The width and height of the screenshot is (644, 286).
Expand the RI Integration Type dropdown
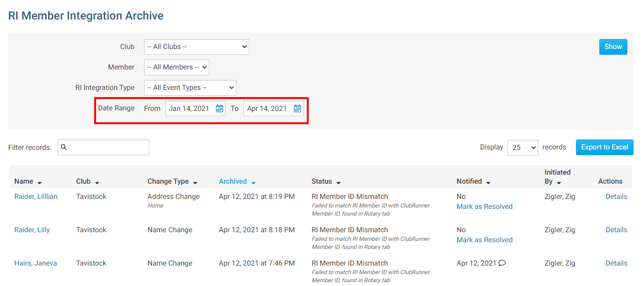190,88
